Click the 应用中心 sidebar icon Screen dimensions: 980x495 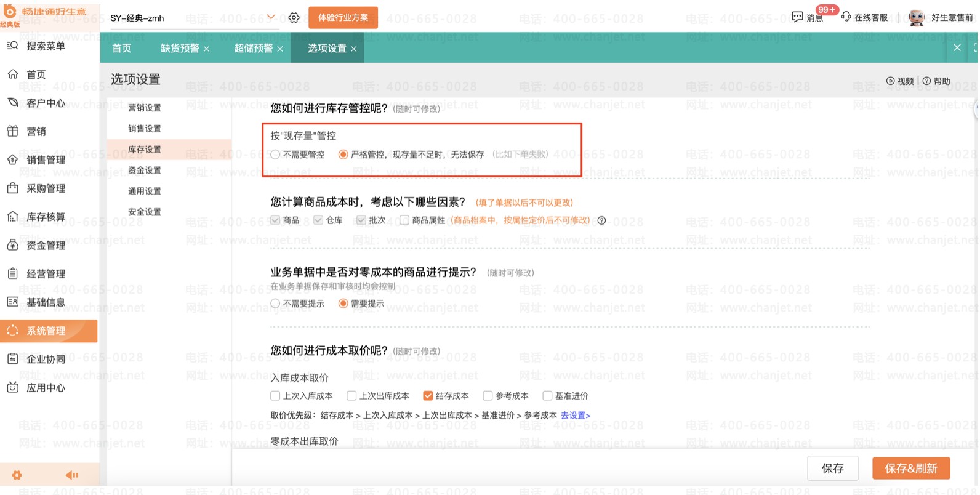(x=12, y=387)
